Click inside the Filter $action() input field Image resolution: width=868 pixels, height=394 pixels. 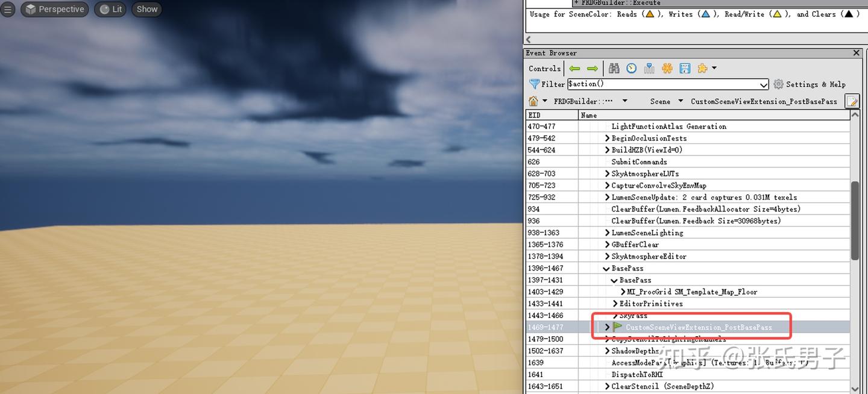663,84
